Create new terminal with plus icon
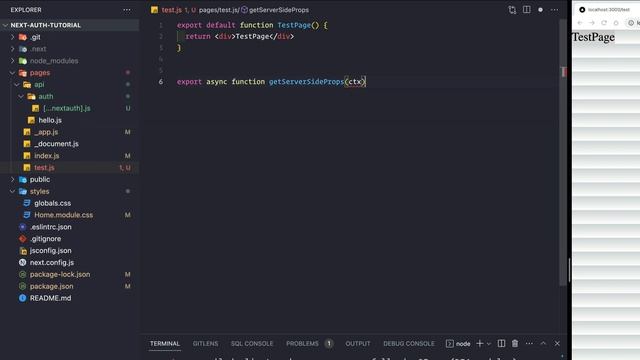 480,344
